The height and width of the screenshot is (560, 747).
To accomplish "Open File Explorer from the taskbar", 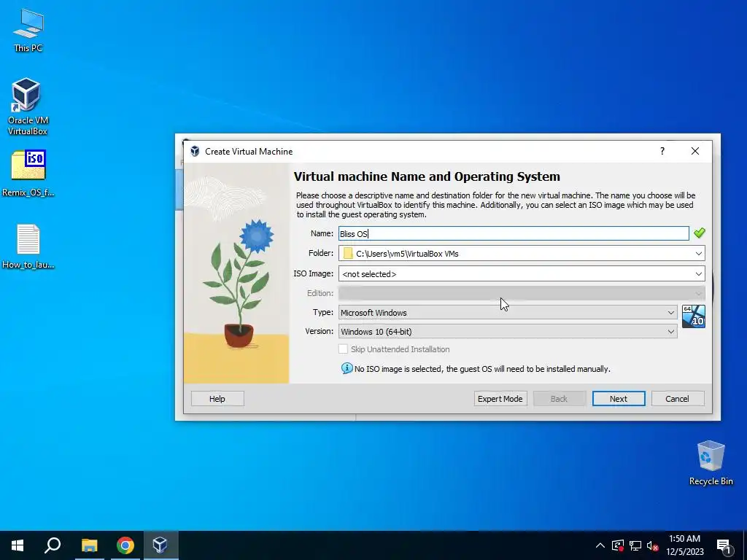I will point(89,545).
